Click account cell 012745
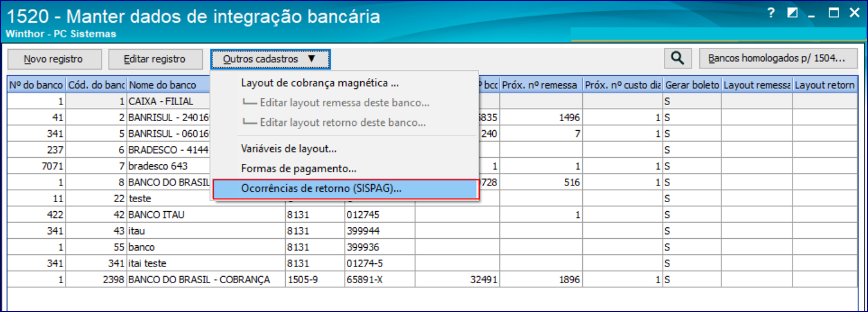868x312 pixels. [379, 215]
